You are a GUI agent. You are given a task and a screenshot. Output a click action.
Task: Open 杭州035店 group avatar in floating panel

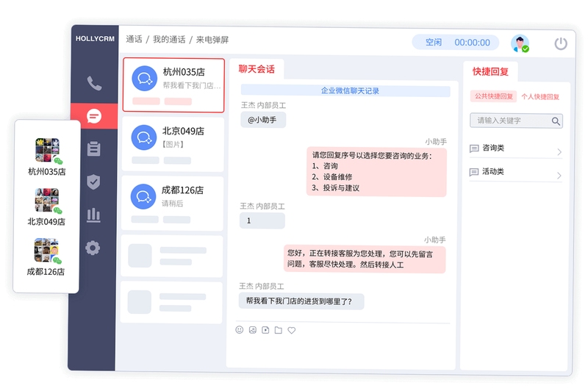tap(48, 151)
